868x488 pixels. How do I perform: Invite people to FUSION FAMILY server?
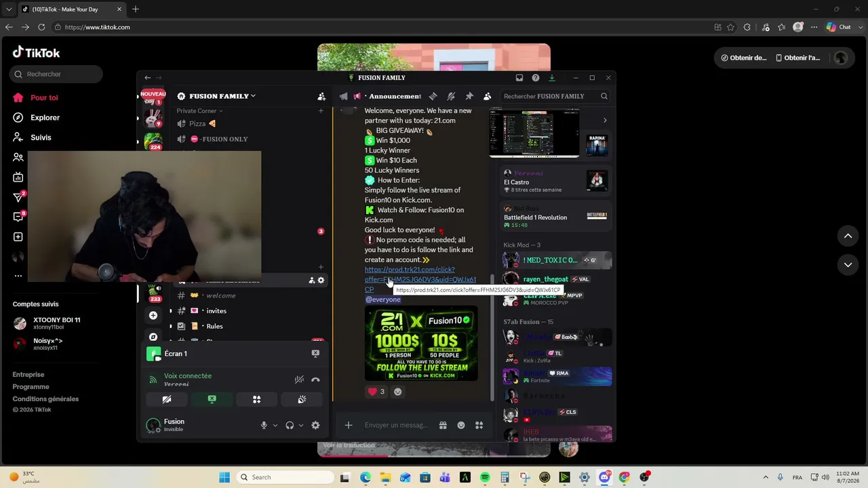[321, 96]
